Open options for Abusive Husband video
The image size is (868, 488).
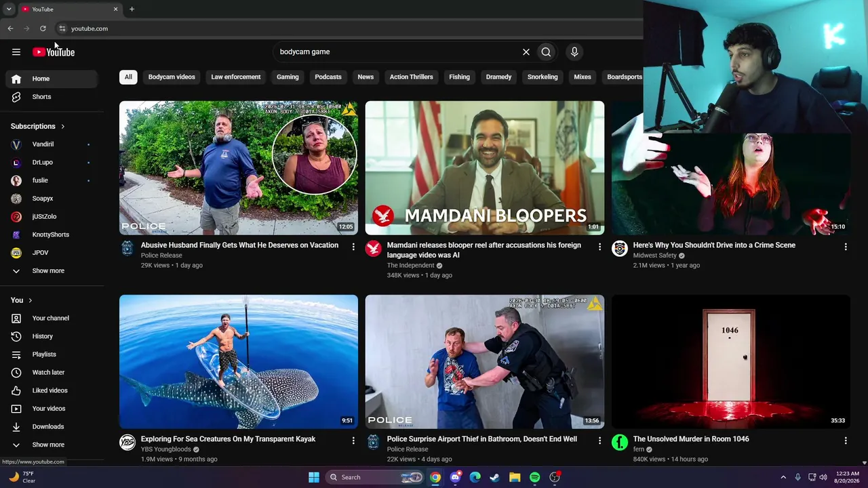353,247
